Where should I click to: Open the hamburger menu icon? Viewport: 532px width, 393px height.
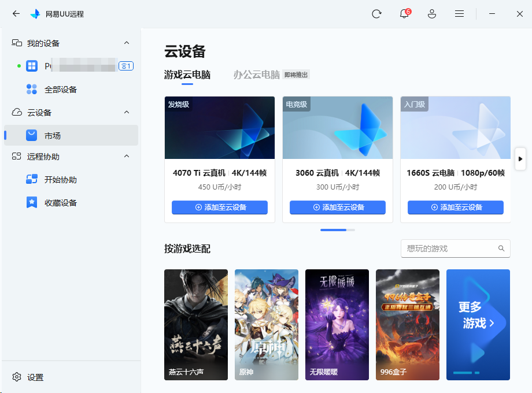[x=459, y=14]
